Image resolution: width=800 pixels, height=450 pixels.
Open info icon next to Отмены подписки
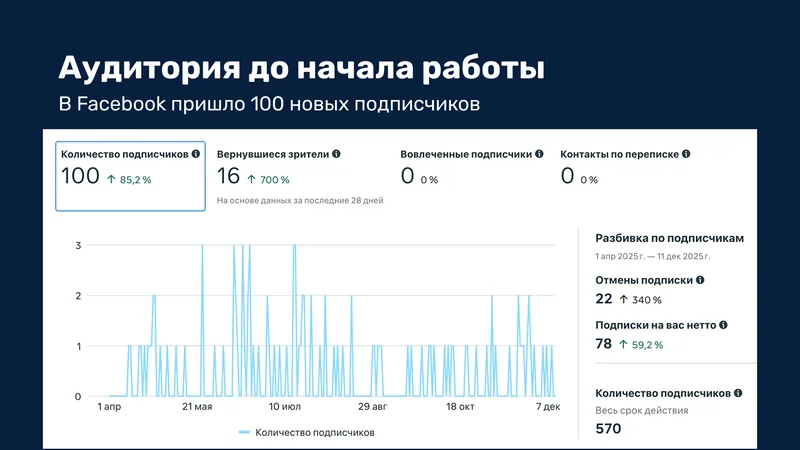click(x=700, y=280)
